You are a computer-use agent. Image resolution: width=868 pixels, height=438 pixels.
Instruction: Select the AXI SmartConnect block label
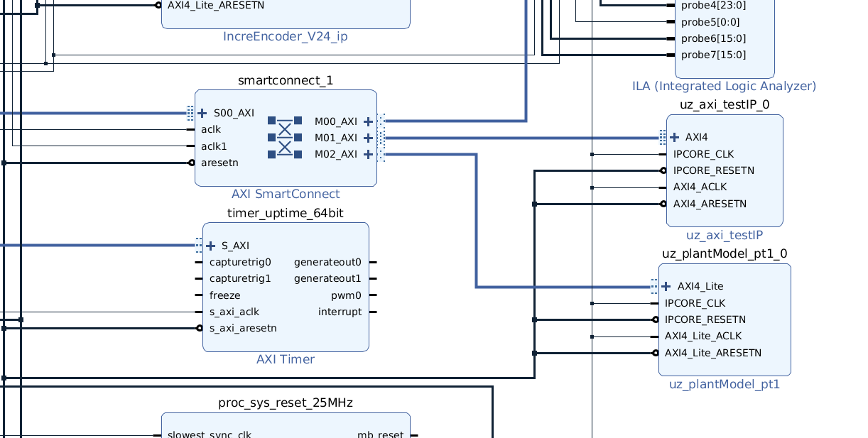(286, 194)
